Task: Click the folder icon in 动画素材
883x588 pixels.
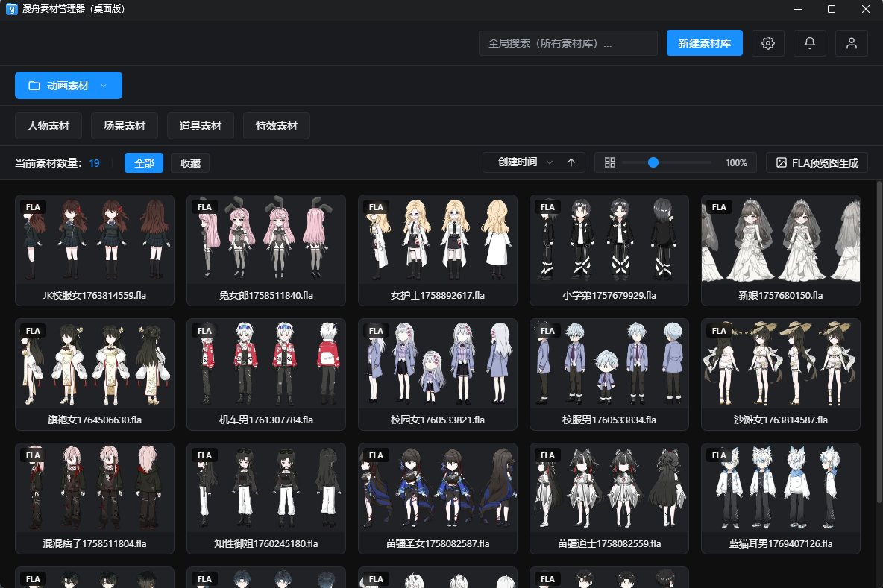Action: [34, 86]
